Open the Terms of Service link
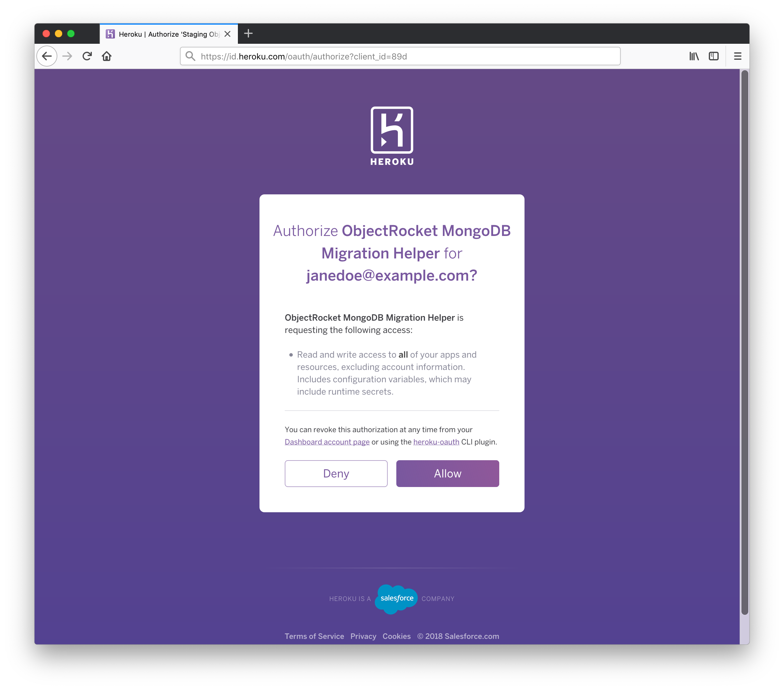 (314, 636)
